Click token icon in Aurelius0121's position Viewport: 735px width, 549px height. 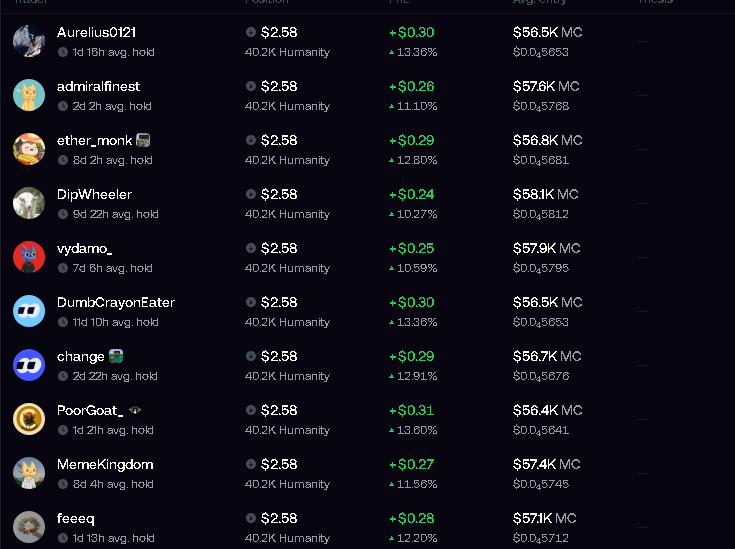(251, 32)
